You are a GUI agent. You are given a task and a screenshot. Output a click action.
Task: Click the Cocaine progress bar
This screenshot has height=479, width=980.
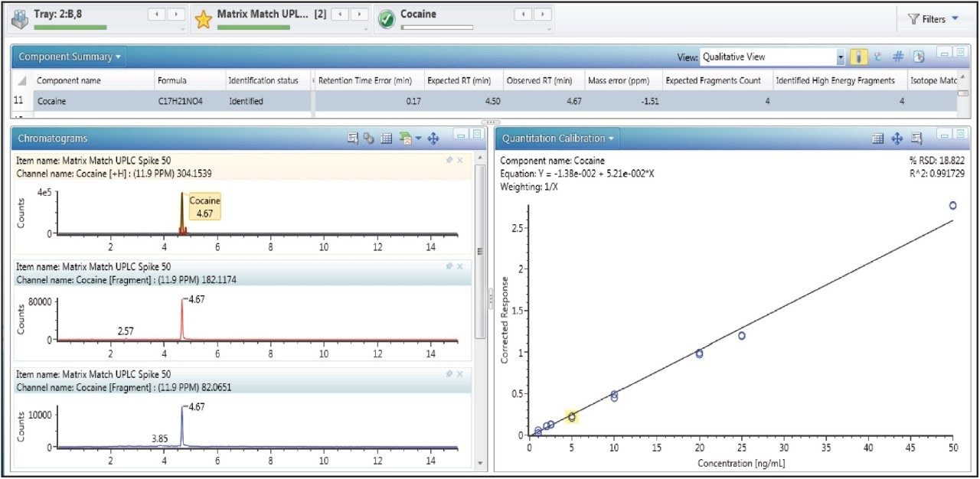(x=436, y=28)
